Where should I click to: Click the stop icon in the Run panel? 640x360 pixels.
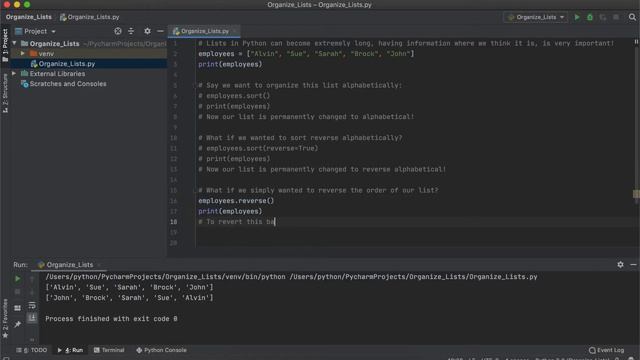click(17, 292)
